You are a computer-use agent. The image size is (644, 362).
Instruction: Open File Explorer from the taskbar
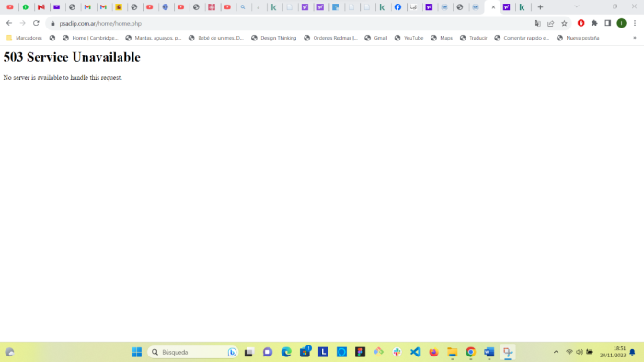click(x=453, y=352)
